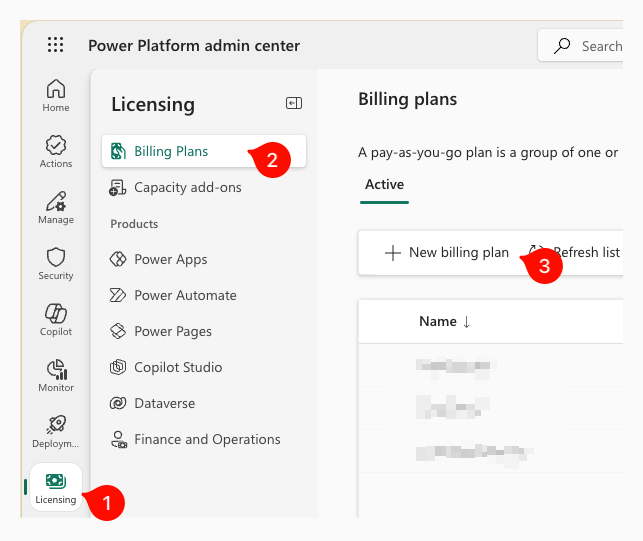Open Capacity add-ons page

187,187
